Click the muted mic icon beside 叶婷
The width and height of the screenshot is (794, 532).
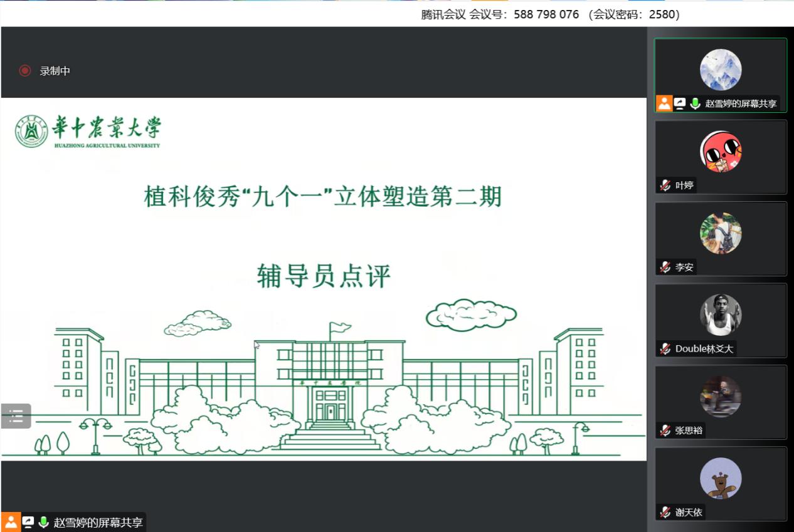pos(665,185)
